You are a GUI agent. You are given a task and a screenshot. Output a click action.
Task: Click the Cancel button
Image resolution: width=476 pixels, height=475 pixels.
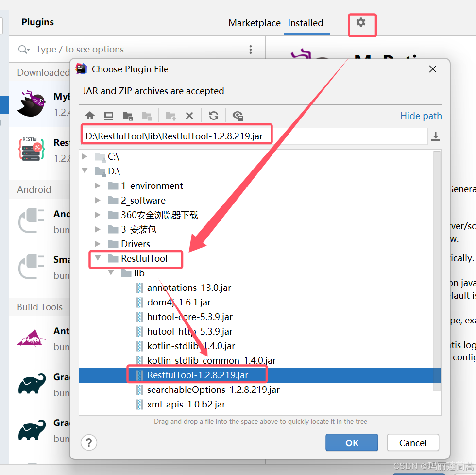point(412,442)
